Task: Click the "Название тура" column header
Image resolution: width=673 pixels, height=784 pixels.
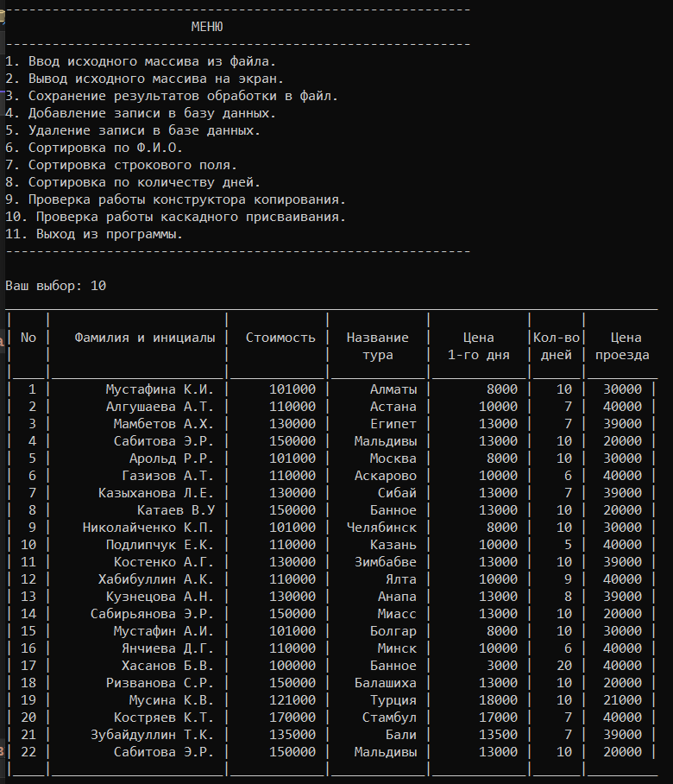Action: [378, 346]
